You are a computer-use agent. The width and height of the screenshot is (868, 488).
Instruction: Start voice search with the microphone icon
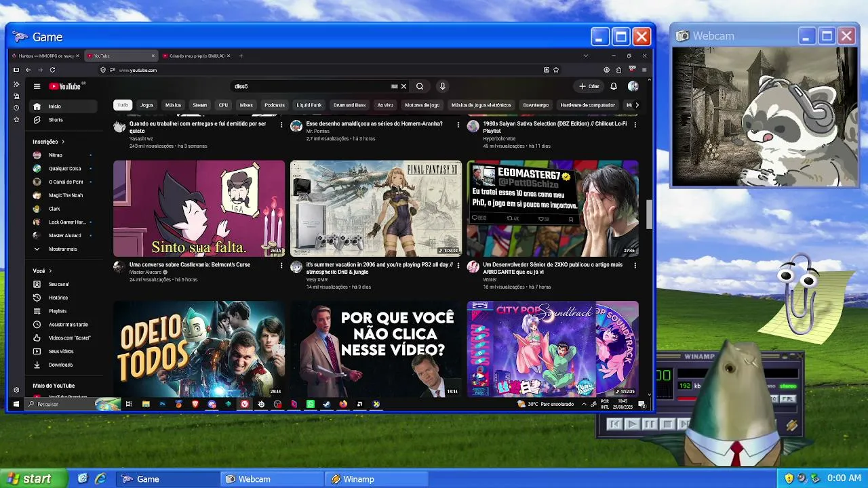tap(442, 86)
